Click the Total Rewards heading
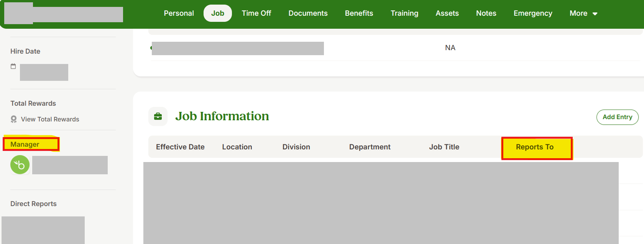 33,103
